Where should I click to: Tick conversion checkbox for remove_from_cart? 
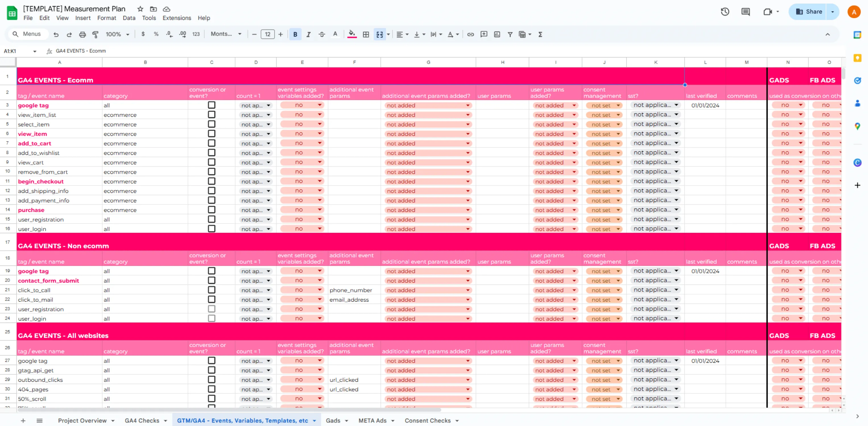[x=212, y=172]
